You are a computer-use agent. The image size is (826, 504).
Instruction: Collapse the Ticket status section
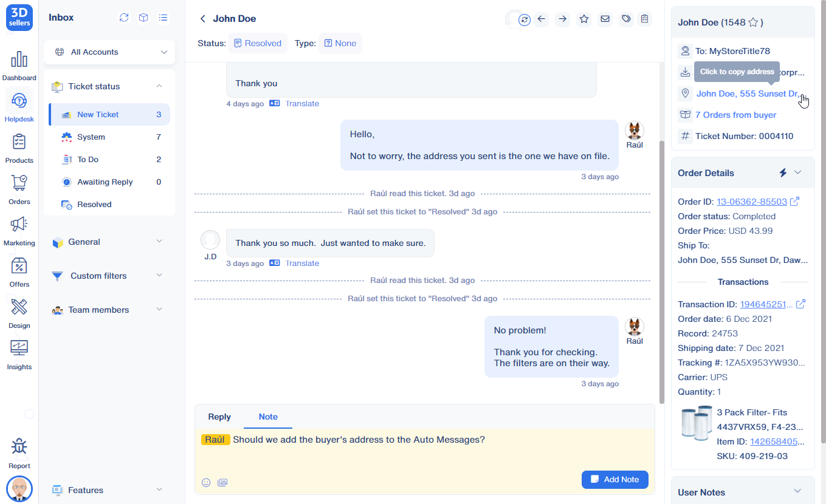[159, 86]
